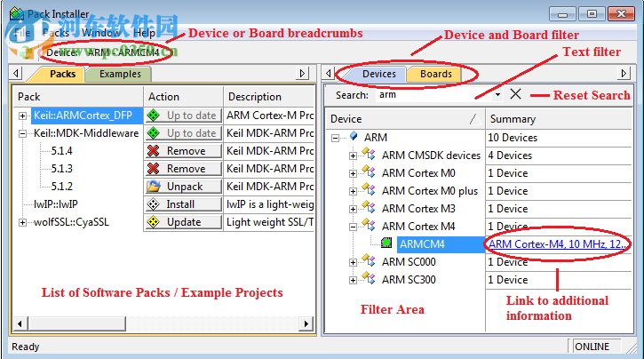Click the Pack Installer title bar icon
Viewport: 644px width, 359px height.
pos(16,14)
